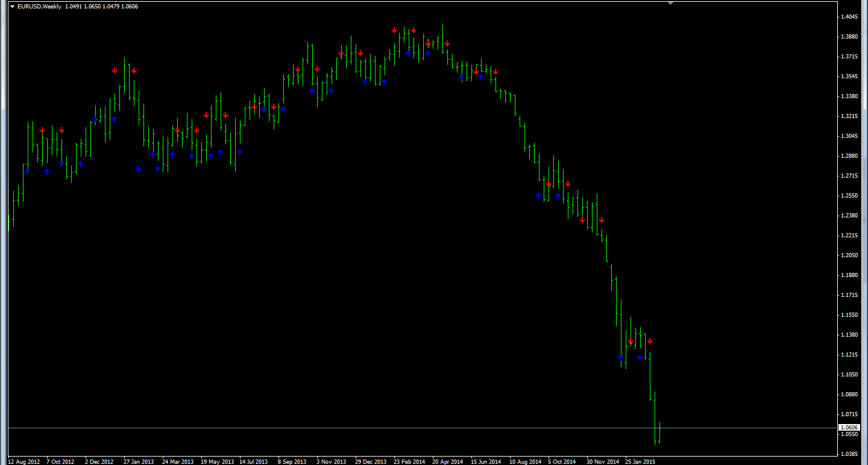Click the 12 Aug 2012 date label

coord(24,461)
